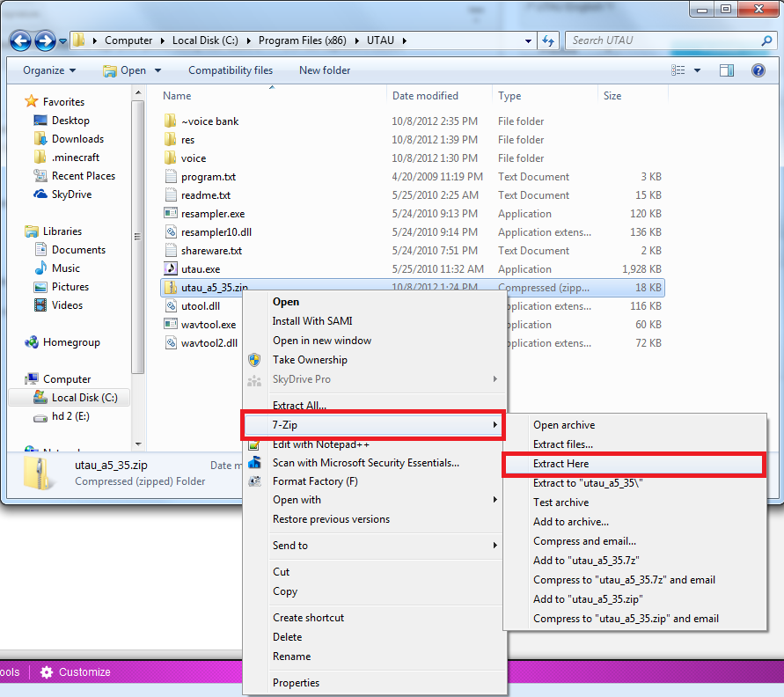784x697 pixels.
Task: Expand the Send to submenu
Action: click(373, 546)
